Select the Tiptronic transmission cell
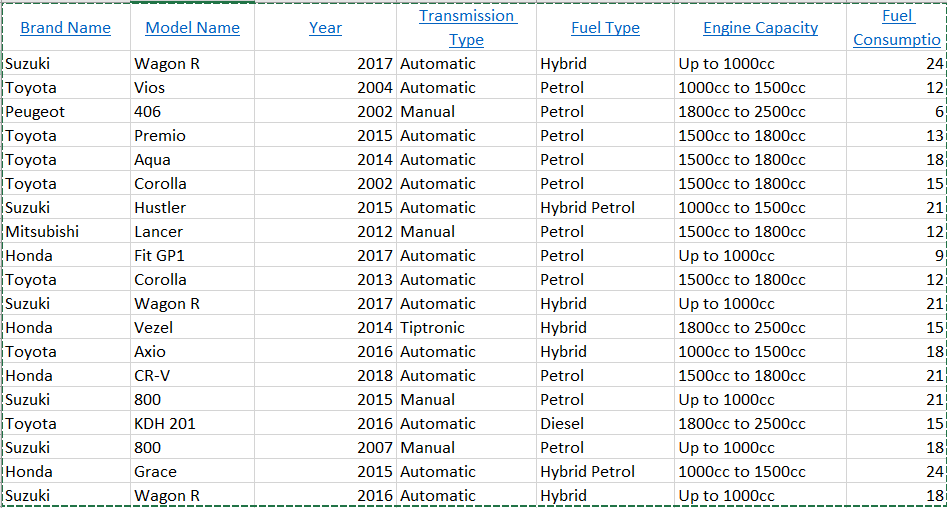This screenshot has width=947, height=508. pyautogui.click(x=466, y=327)
